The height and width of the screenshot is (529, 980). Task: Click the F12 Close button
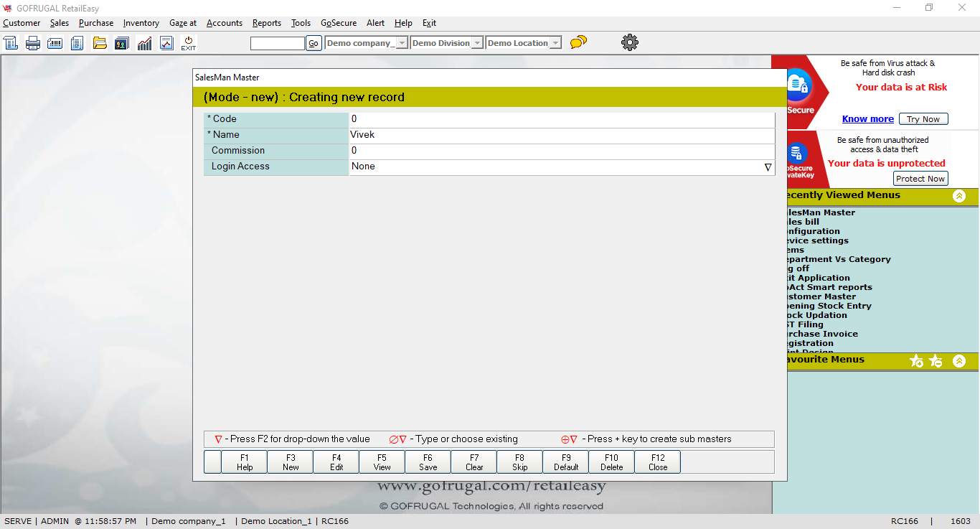[x=658, y=462]
